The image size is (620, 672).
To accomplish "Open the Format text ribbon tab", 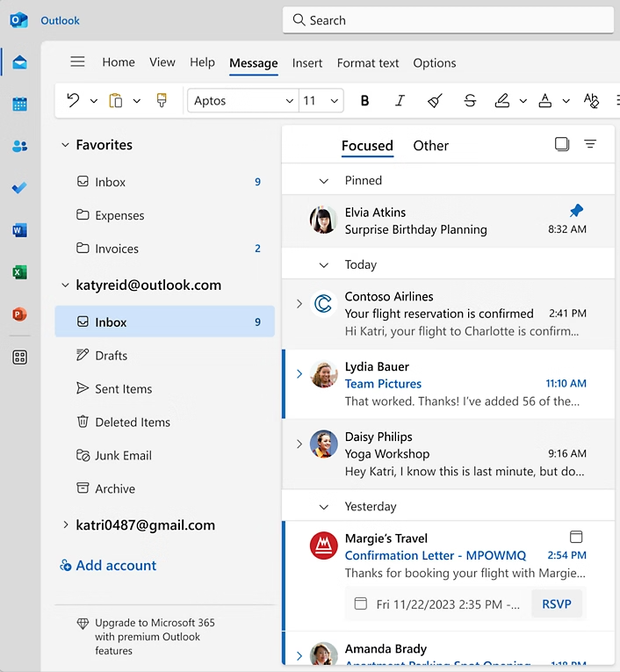I will (368, 63).
